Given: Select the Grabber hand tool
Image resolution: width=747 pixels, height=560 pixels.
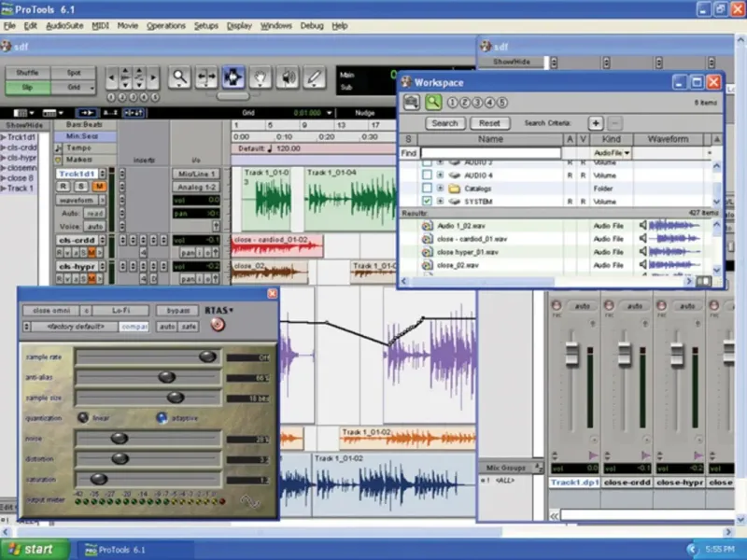Looking at the screenshot, I should click(261, 77).
